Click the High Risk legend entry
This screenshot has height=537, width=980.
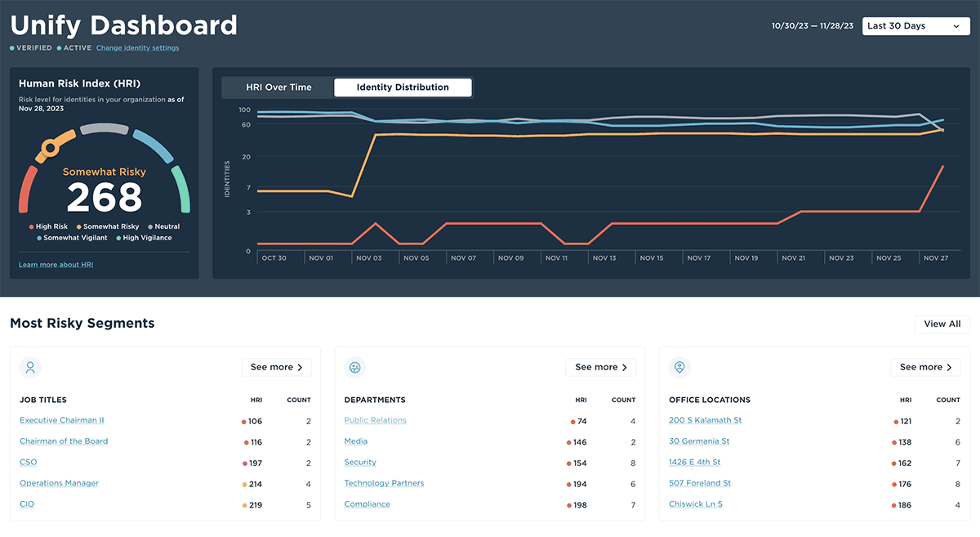click(49, 226)
